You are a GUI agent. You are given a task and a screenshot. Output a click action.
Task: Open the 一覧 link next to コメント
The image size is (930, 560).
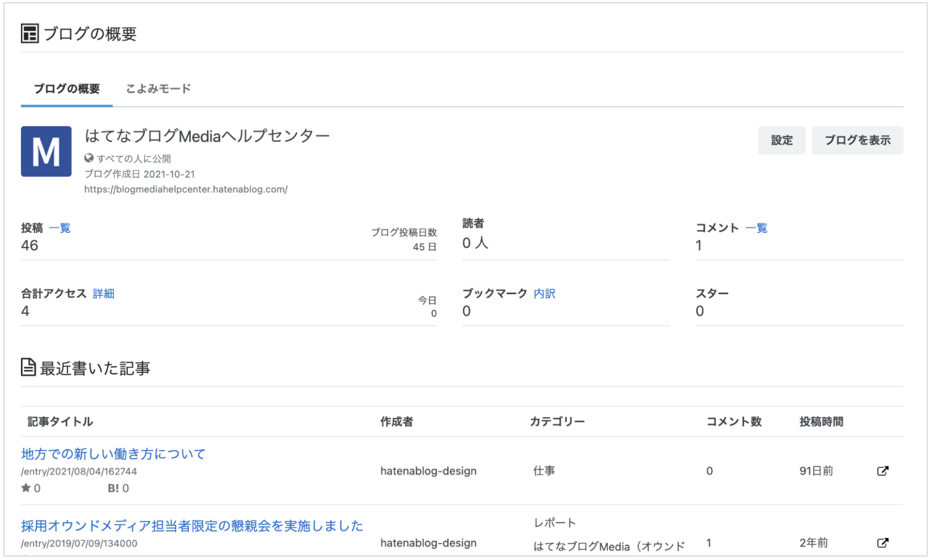(x=757, y=228)
